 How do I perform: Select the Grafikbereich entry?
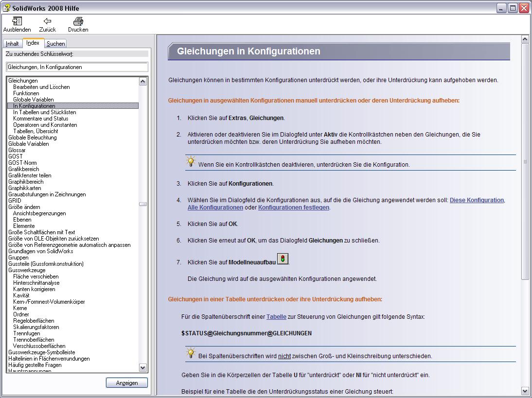click(x=24, y=169)
